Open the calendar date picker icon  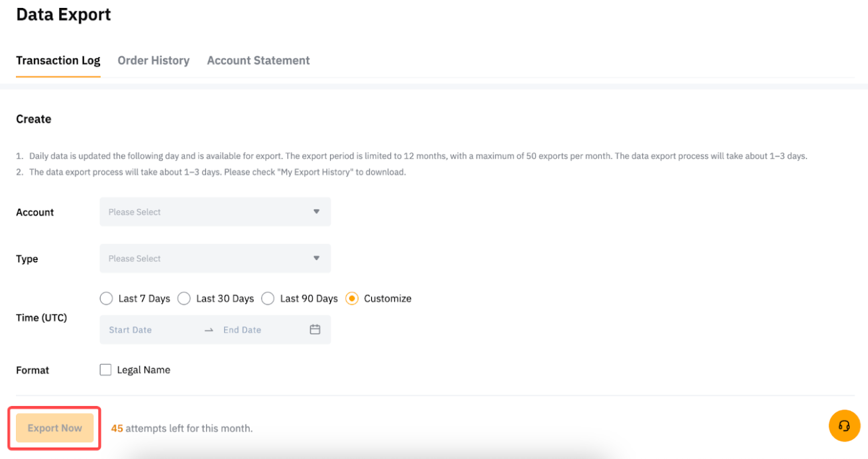(315, 330)
